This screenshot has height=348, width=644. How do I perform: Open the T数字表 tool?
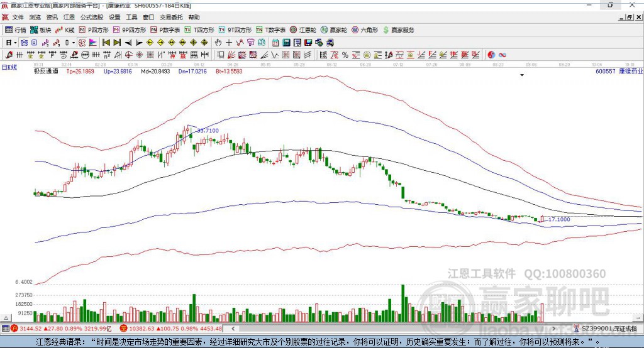pyautogui.click(x=270, y=30)
